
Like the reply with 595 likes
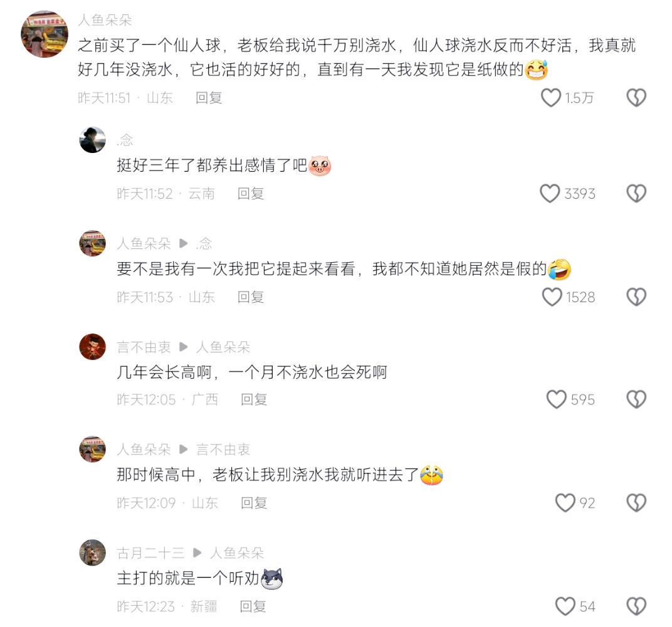[556, 399]
